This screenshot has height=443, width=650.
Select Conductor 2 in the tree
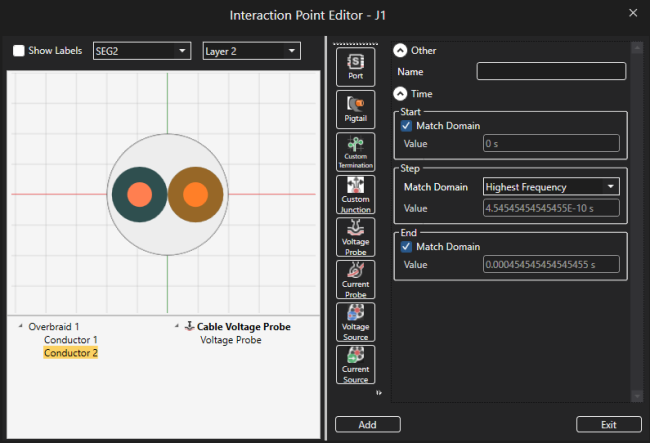point(71,353)
